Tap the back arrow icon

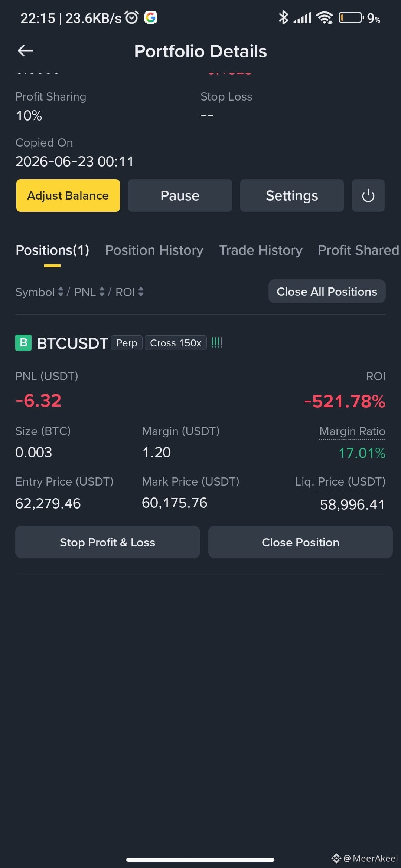click(x=25, y=50)
